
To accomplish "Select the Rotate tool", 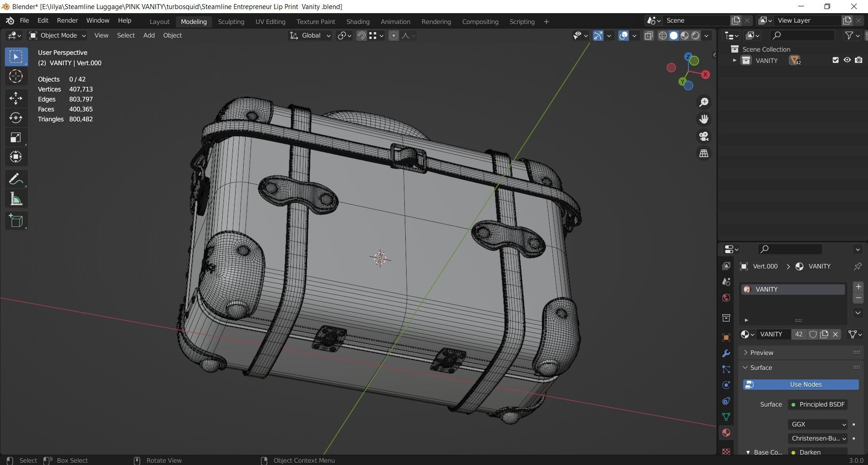I will pos(16,118).
